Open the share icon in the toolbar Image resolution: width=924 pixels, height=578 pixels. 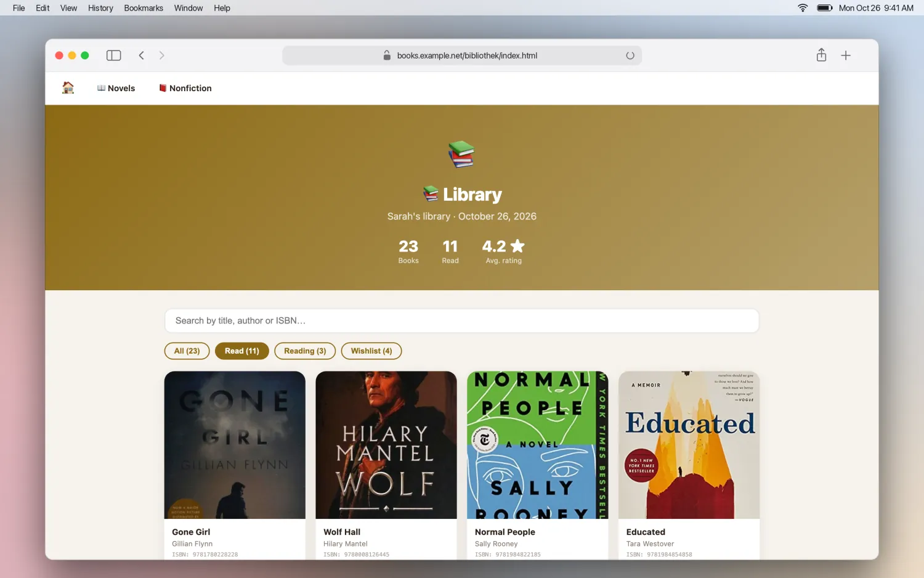(821, 55)
